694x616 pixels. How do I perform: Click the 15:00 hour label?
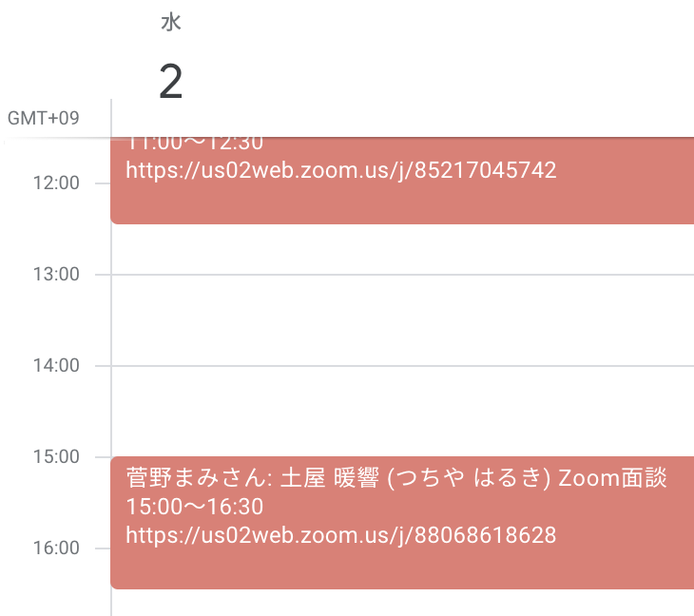pos(56,456)
